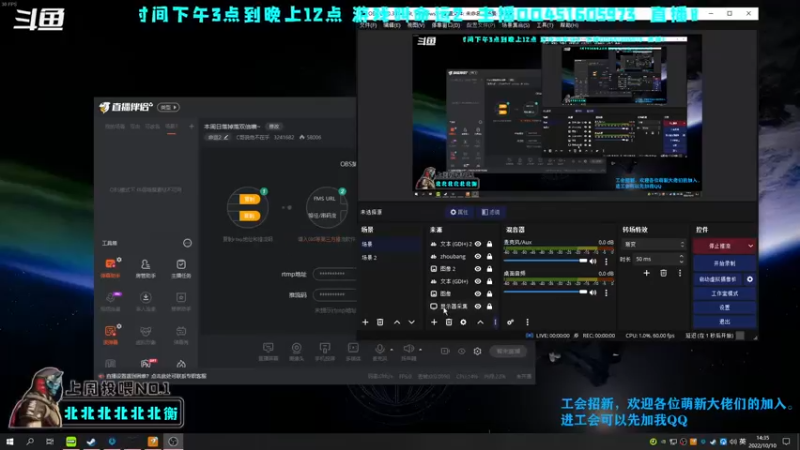Open the 编辑(E) menu in OBS
This screenshot has height=450, width=800.
pyautogui.click(x=392, y=25)
